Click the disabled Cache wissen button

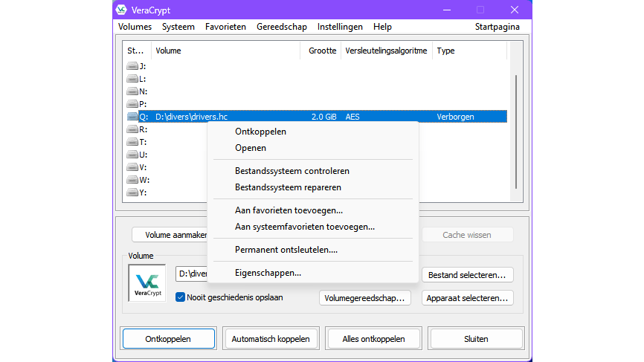coord(468,235)
